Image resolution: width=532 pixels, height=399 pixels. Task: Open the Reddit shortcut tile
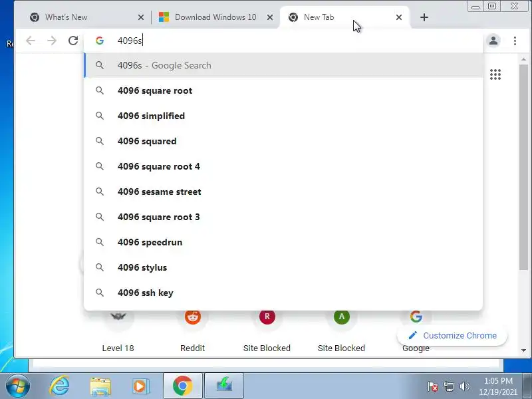pyautogui.click(x=192, y=331)
